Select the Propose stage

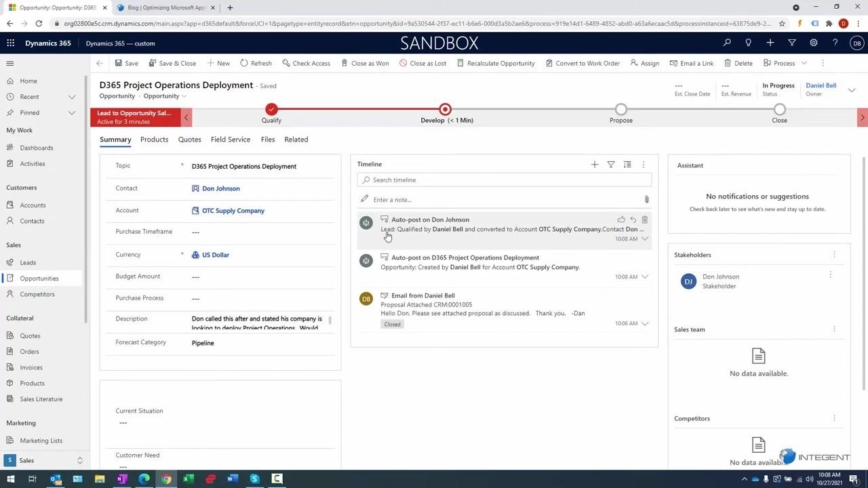click(x=621, y=109)
